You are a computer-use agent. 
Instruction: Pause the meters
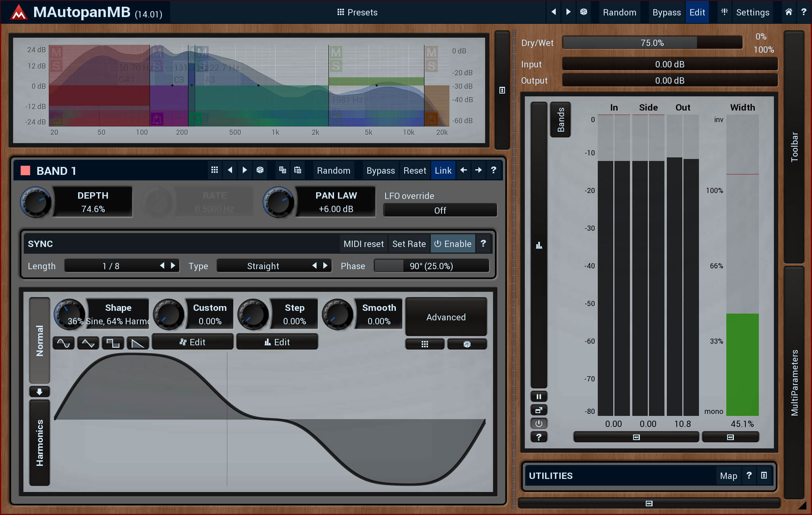click(x=539, y=396)
